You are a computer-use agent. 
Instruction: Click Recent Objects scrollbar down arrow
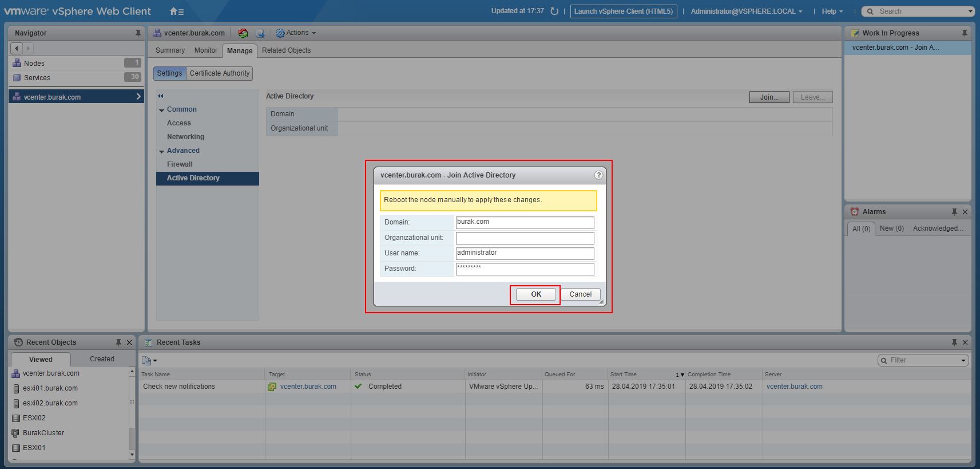132,455
